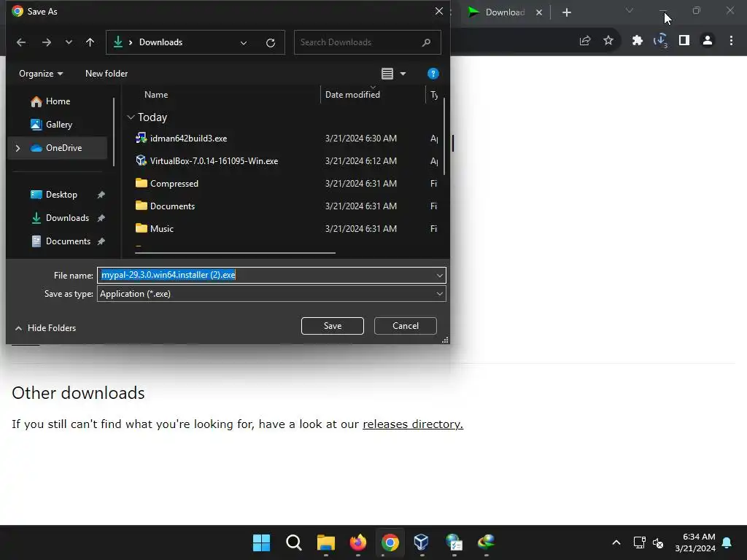The height and width of the screenshot is (560, 747).
Task: Click the search magnifier in Search Downloads
Action: pos(426,42)
